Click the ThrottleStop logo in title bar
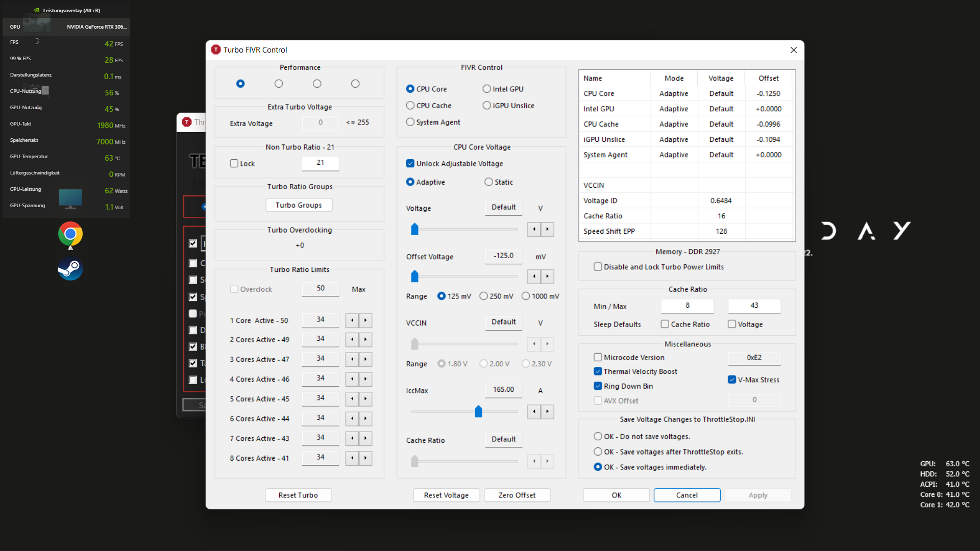Screen dimensions: 980x551 [x=216, y=49]
